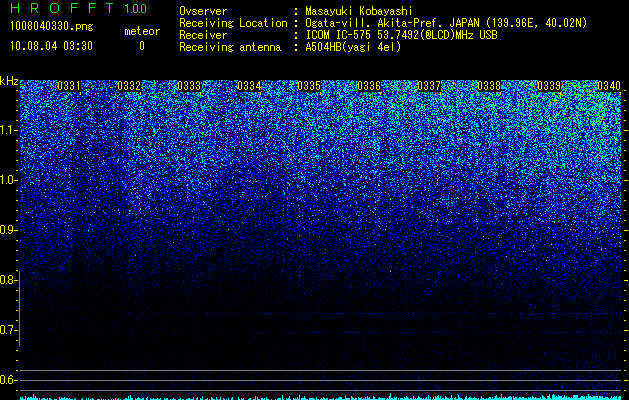Click the ICOM IC-575 receiver text
The height and width of the screenshot is (400, 629).
pos(401,35)
